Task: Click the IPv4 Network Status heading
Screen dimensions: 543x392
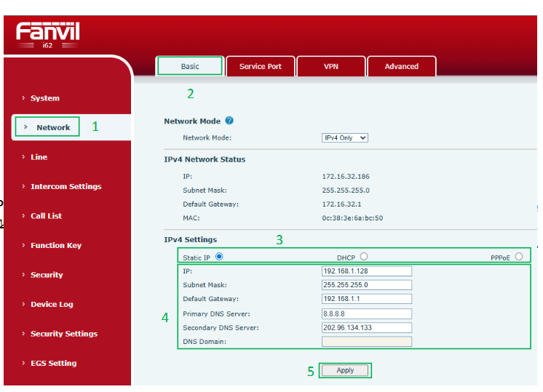Action: (x=205, y=159)
